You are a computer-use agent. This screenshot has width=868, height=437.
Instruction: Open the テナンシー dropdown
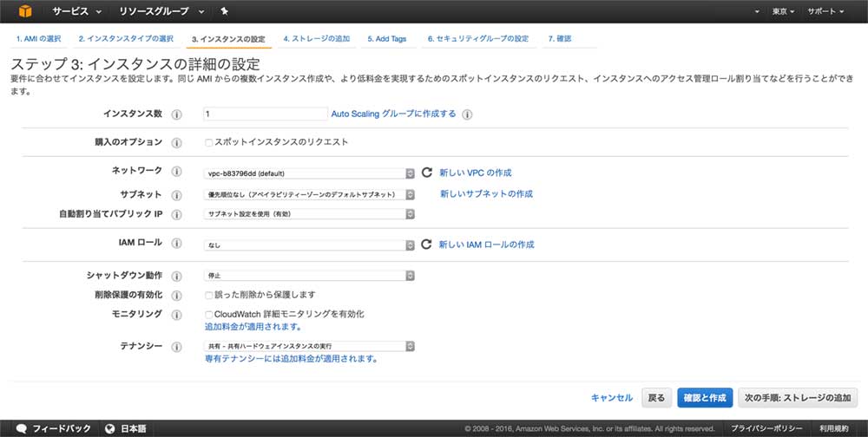click(x=309, y=346)
